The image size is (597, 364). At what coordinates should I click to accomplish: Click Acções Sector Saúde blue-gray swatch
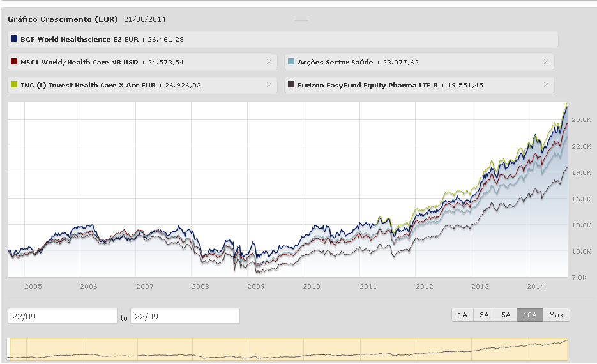point(292,62)
